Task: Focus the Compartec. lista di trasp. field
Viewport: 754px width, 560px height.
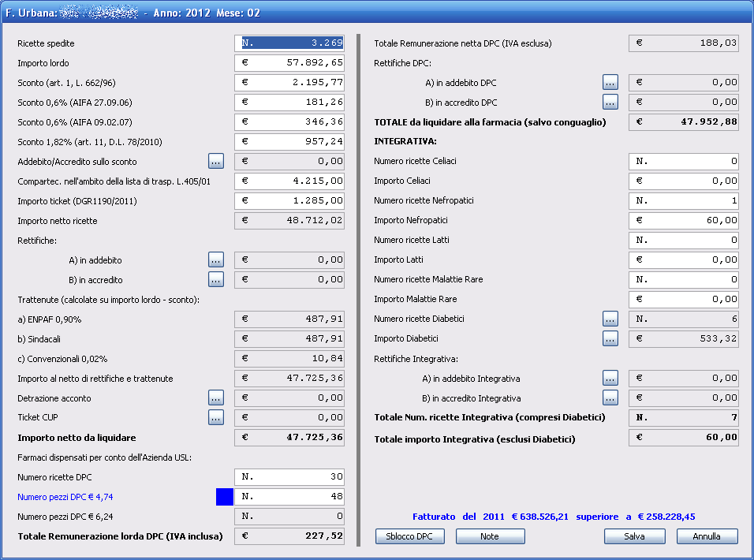Action: 289,181
